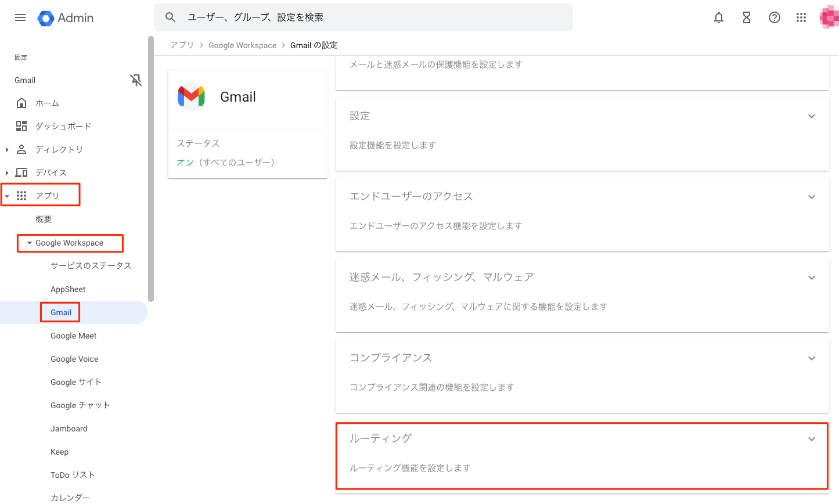The image size is (839, 504).
Task: Unpin the Gmail fixed shortcut
Action: pyautogui.click(x=136, y=80)
